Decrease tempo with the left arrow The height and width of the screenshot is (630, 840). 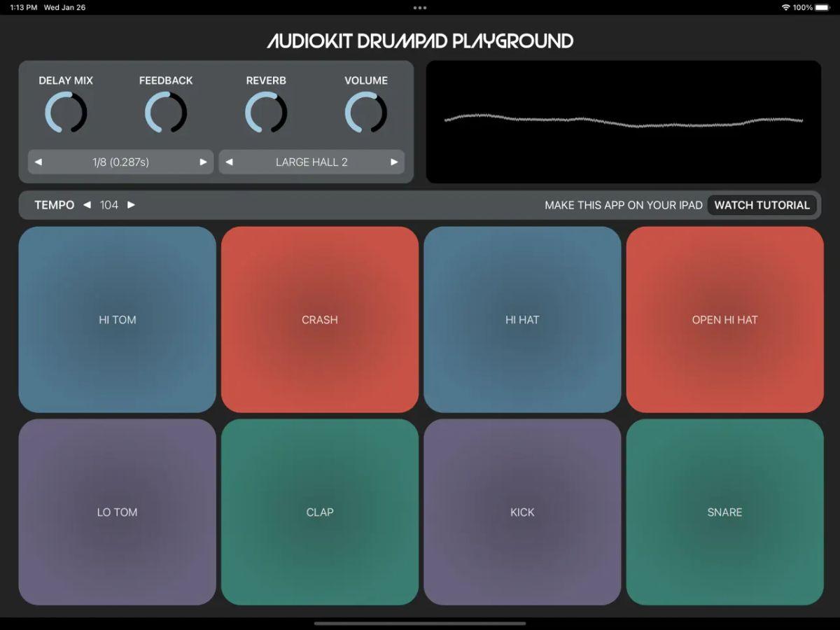87,205
